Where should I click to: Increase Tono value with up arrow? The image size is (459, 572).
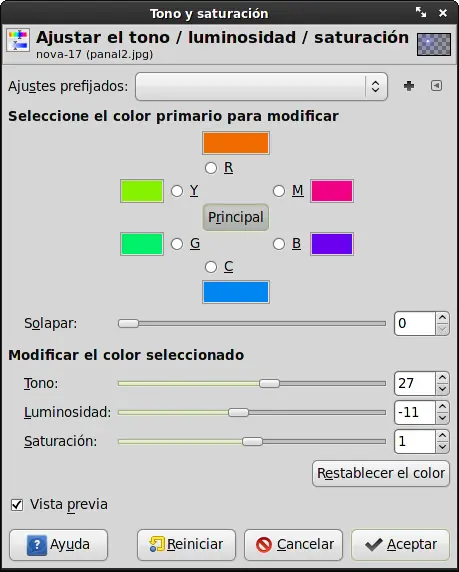click(x=442, y=378)
